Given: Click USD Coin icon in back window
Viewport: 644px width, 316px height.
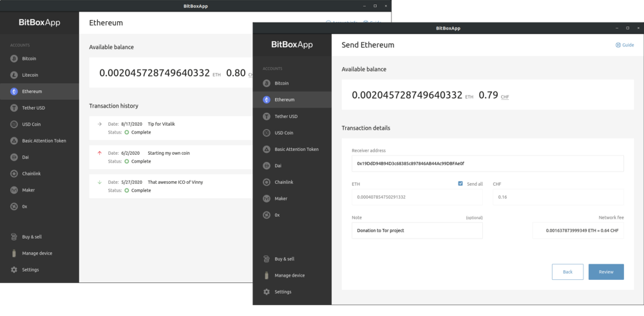Looking at the screenshot, I should (x=14, y=124).
